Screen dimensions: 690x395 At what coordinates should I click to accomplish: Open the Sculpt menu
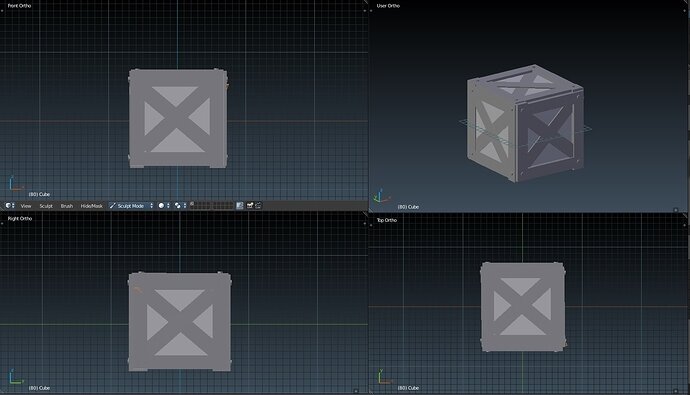46,206
